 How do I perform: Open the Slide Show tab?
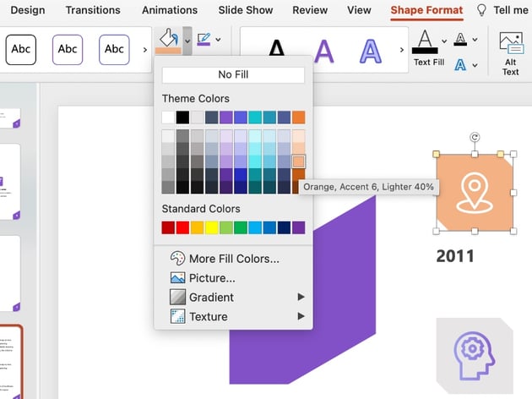pyautogui.click(x=245, y=10)
